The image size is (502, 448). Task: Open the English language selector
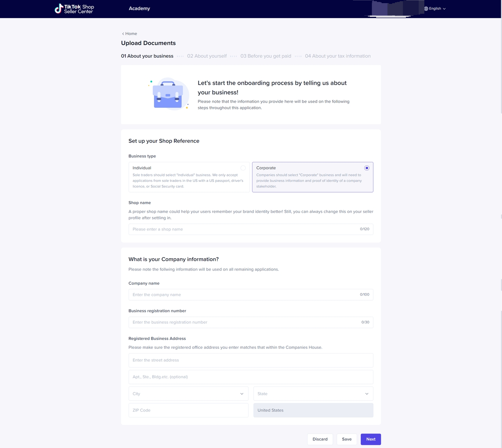437,9
